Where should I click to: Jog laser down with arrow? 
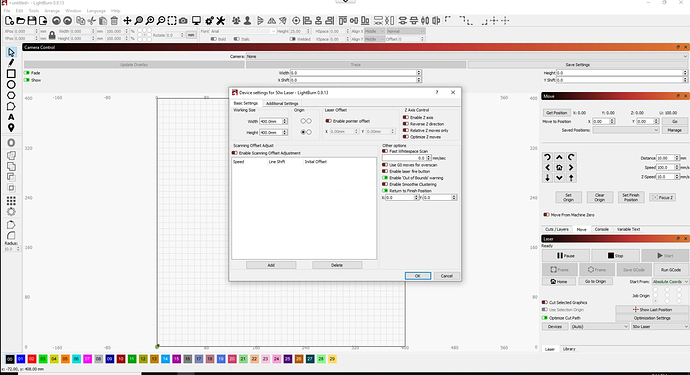pos(559,178)
